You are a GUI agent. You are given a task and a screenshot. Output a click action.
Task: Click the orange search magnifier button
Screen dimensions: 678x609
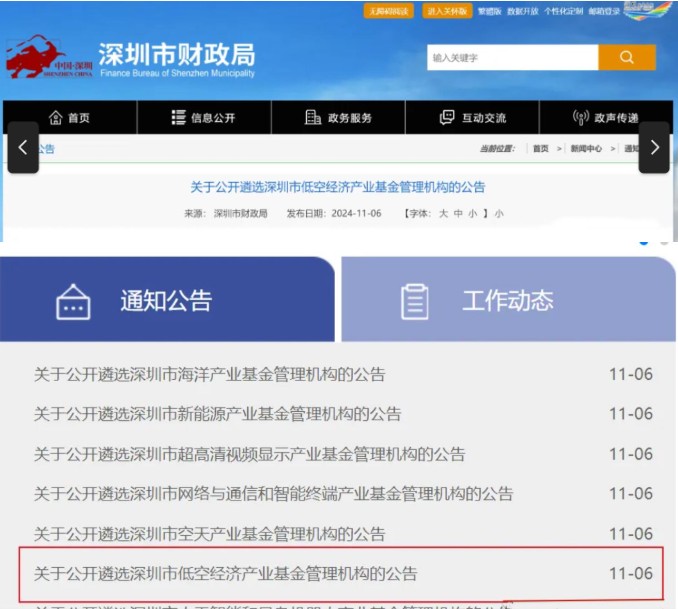[x=626, y=58]
